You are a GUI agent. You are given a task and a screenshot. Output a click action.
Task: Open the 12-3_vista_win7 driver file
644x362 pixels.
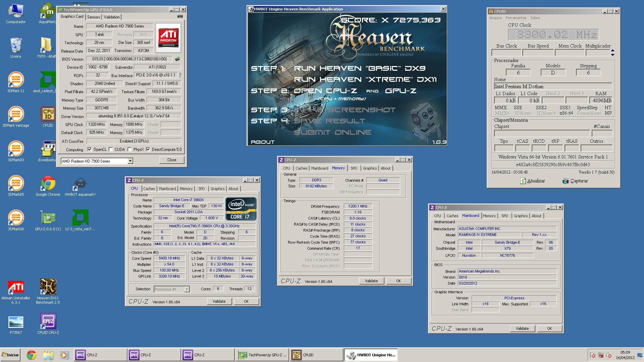point(80,221)
